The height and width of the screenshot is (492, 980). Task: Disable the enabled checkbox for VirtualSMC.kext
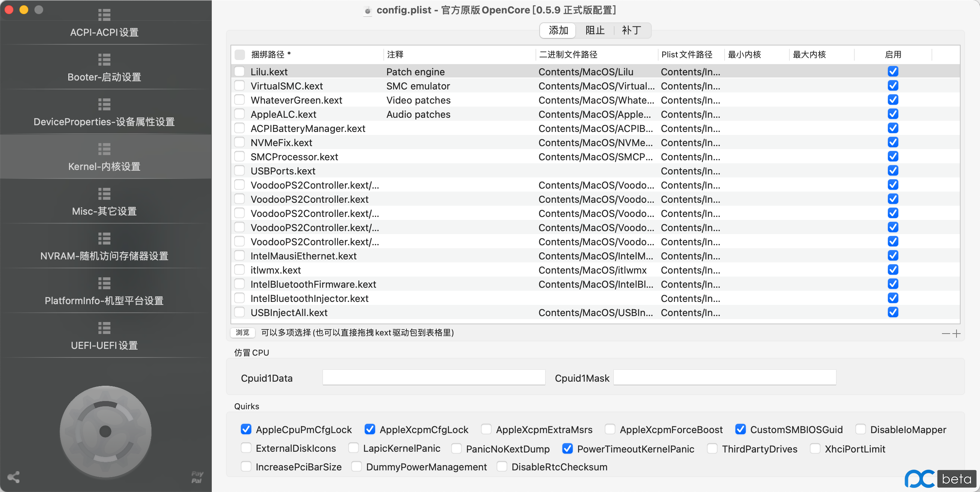(893, 86)
